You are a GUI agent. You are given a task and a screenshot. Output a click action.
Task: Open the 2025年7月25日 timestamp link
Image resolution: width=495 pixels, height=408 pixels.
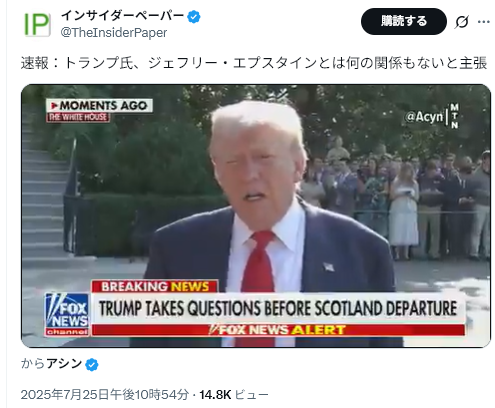(x=105, y=395)
